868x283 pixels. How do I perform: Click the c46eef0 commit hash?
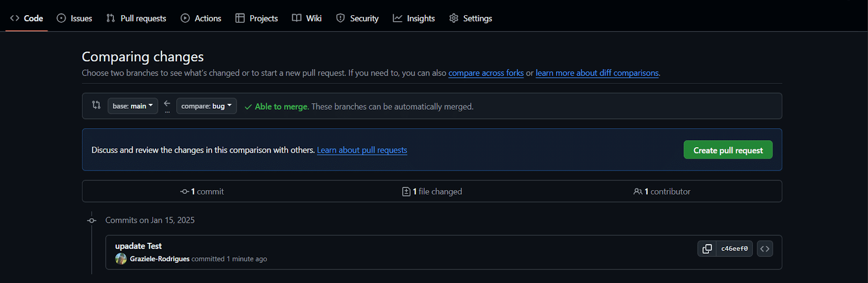pos(734,249)
